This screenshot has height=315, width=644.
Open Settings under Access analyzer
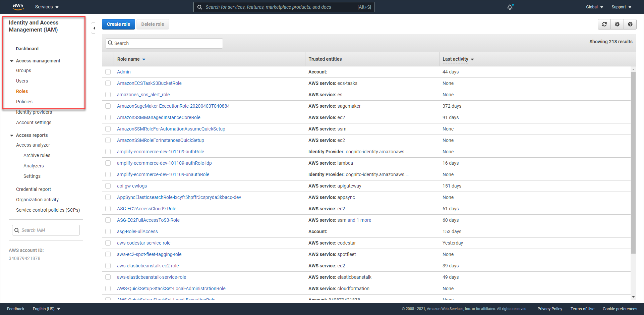click(32, 176)
